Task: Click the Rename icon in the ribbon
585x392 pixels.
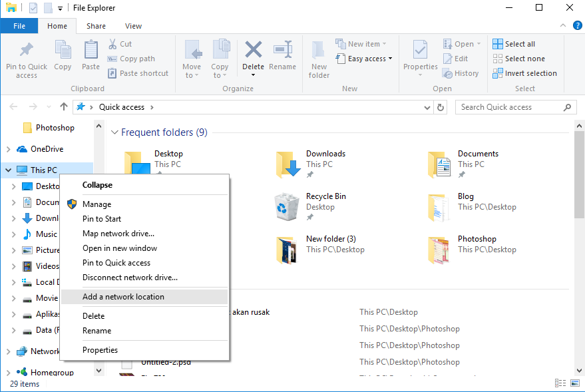Action: (x=283, y=50)
